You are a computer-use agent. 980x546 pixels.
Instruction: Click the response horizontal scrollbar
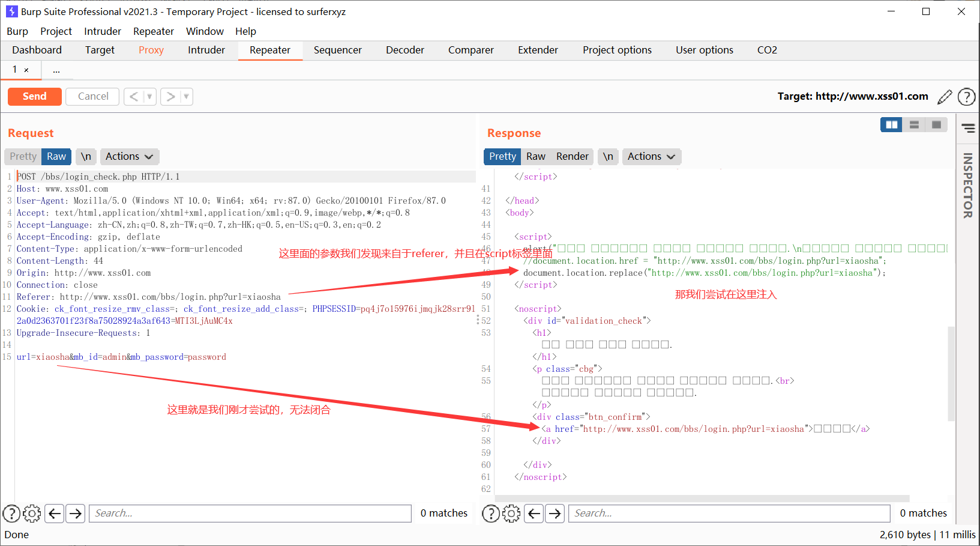(702, 499)
